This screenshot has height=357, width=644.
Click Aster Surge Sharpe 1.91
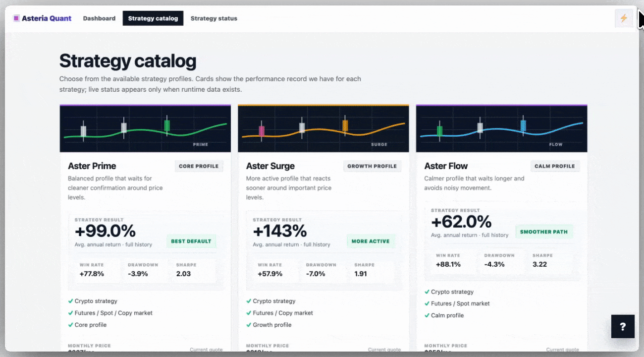pos(361,274)
